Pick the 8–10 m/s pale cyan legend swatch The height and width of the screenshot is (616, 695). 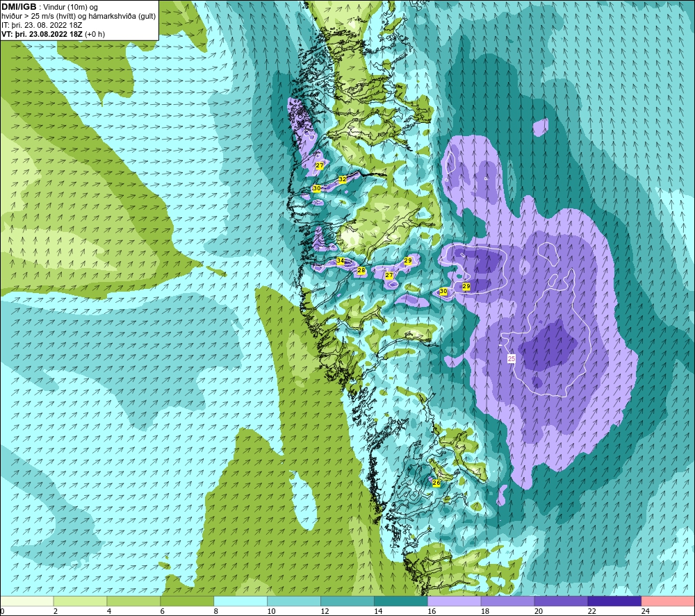click(x=240, y=601)
